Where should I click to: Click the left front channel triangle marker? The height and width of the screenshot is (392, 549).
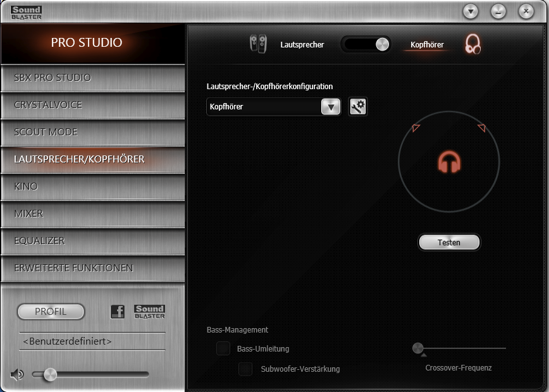416,128
